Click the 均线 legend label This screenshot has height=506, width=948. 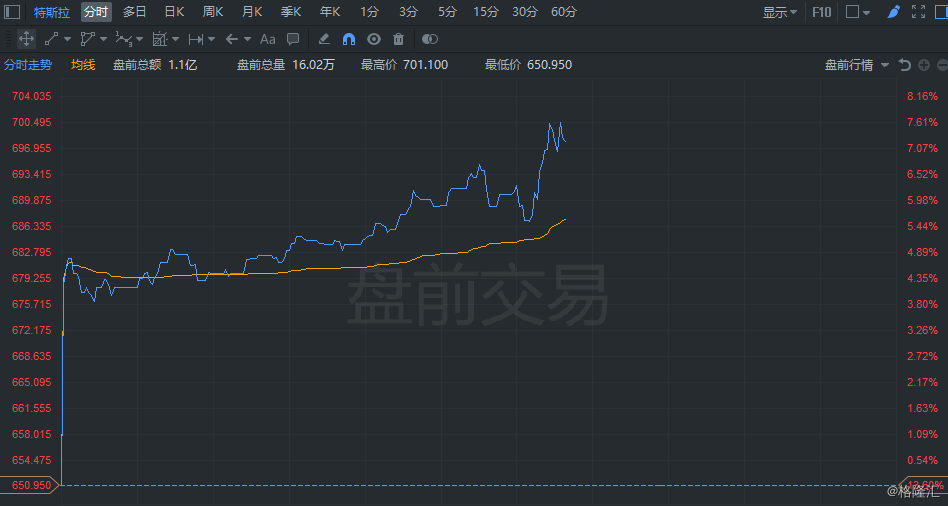coord(83,65)
